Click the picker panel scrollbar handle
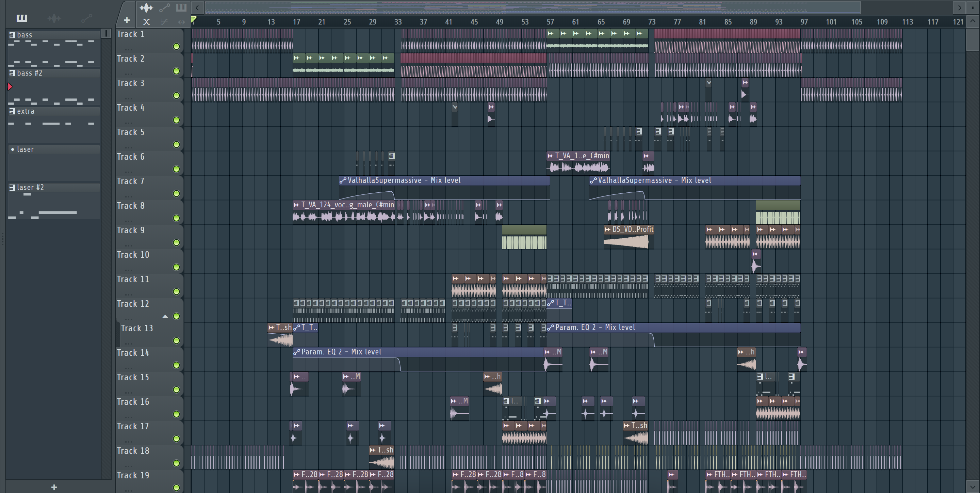Image resolution: width=980 pixels, height=493 pixels. (106, 33)
